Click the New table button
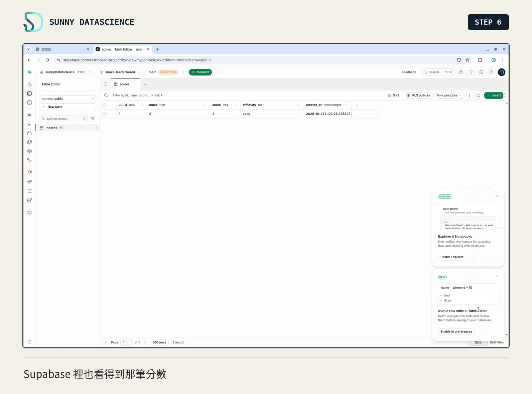The image size is (532, 394). click(x=68, y=107)
